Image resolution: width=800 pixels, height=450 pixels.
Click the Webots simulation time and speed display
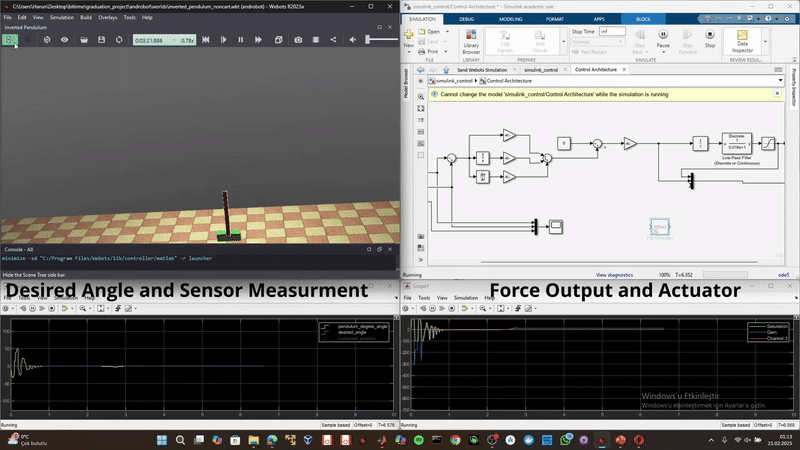pyautogui.click(x=164, y=40)
